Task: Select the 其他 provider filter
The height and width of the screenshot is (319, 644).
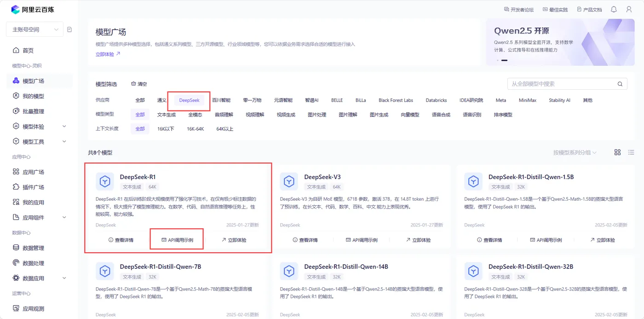Action: click(x=587, y=100)
